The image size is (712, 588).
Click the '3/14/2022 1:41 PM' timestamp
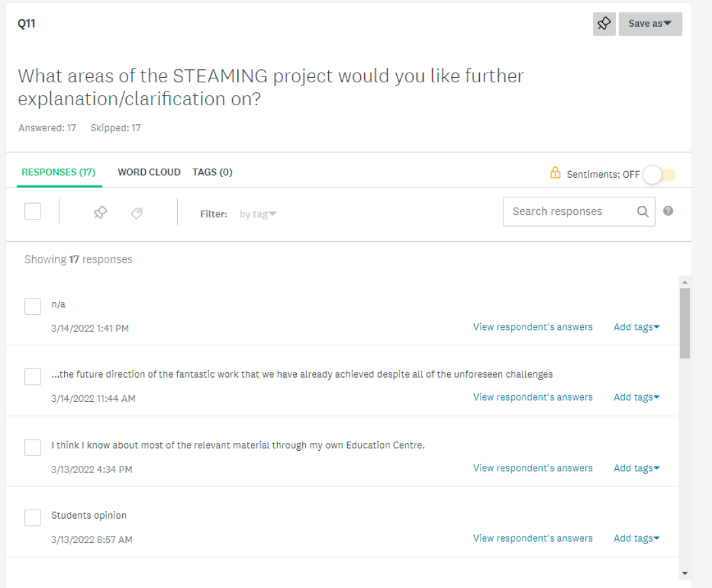pyautogui.click(x=90, y=329)
